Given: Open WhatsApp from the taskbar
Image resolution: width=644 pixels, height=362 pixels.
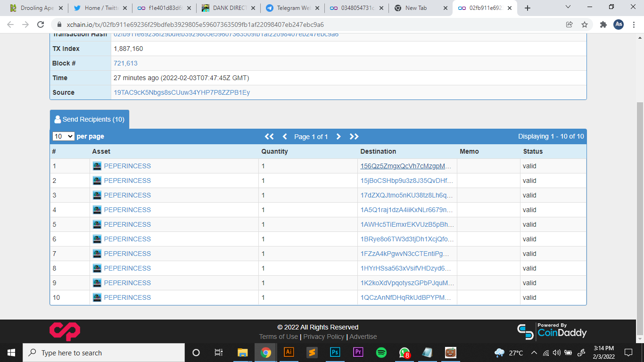Looking at the screenshot, I should [x=405, y=353].
